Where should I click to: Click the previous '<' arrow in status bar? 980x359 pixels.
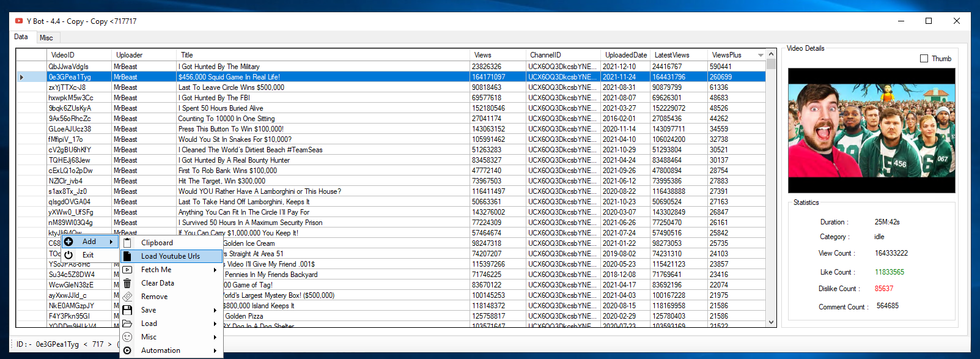86,344
